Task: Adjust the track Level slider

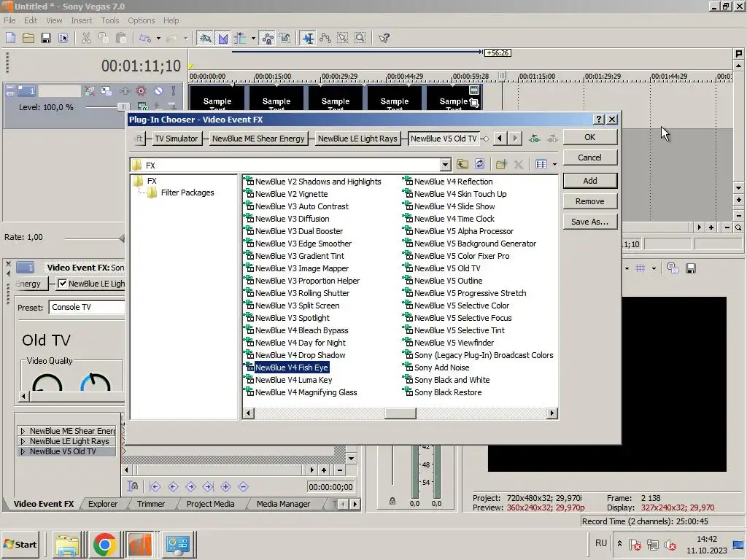Action: tap(123, 106)
